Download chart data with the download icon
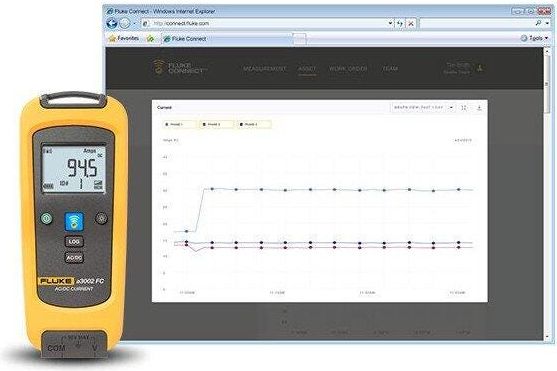 tap(479, 107)
